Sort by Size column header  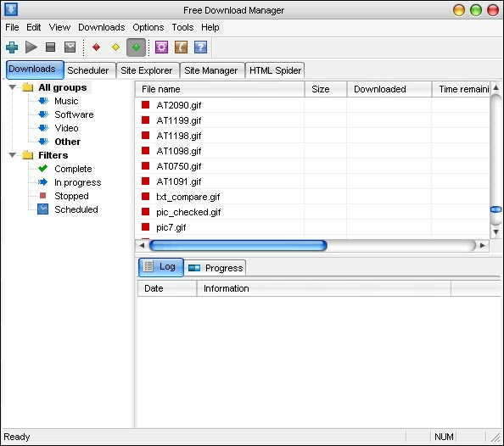click(326, 89)
